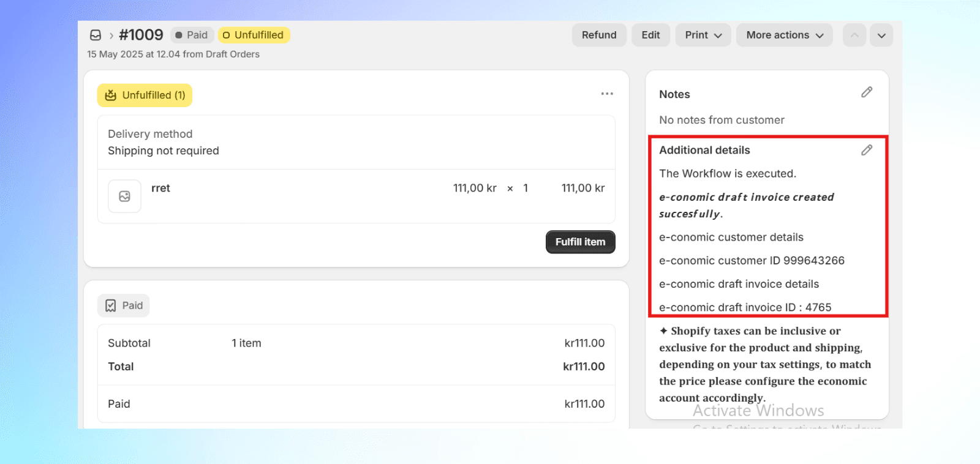Image resolution: width=980 pixels, height=464 pixels.
Task: Click the Unfulfilled status badge in header
Action: 254,35
